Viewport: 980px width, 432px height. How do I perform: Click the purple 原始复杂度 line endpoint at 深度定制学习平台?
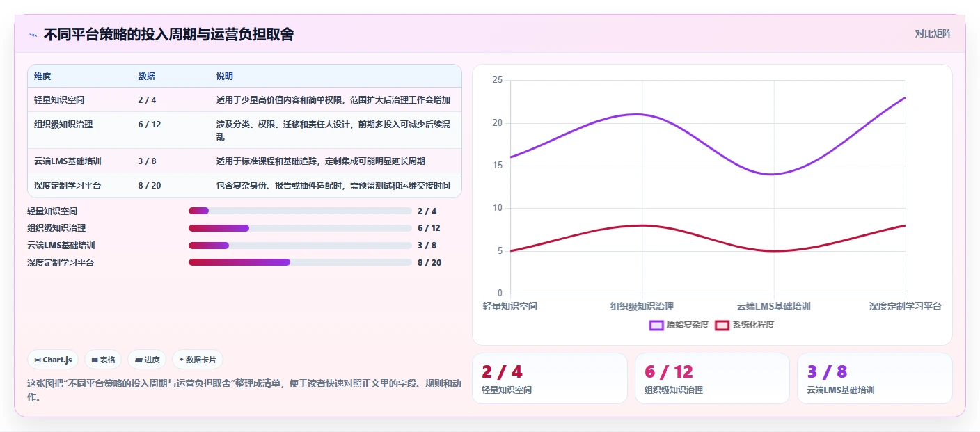(905, 97)
